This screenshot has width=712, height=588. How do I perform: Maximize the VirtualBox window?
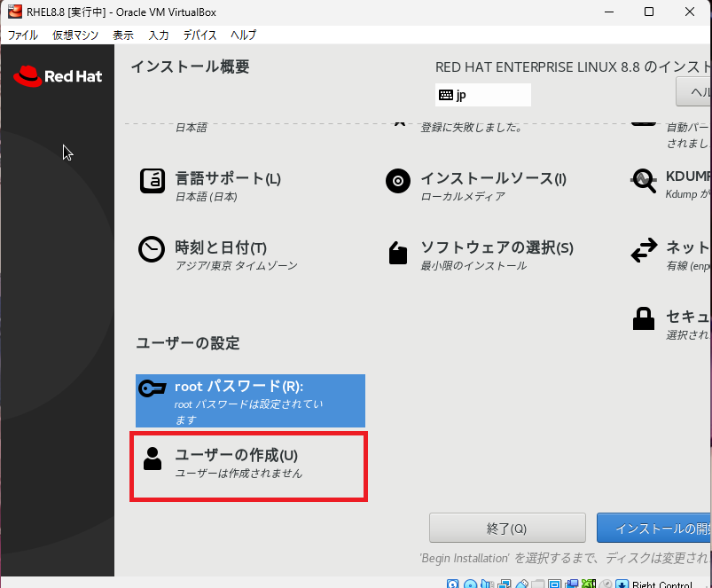[649, 12]
